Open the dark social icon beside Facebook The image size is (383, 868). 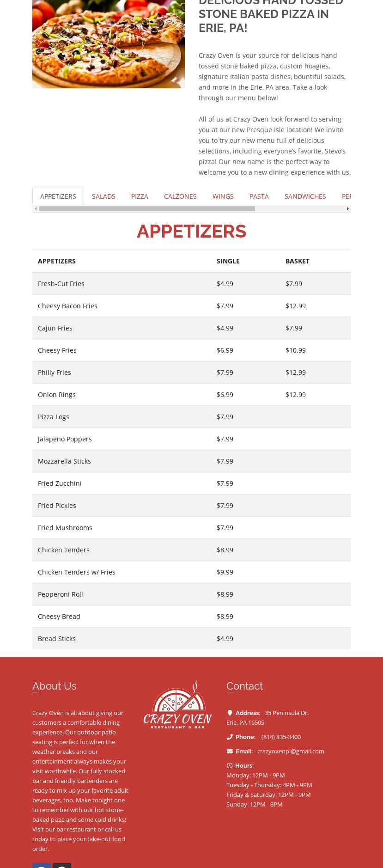pos(62,865)
